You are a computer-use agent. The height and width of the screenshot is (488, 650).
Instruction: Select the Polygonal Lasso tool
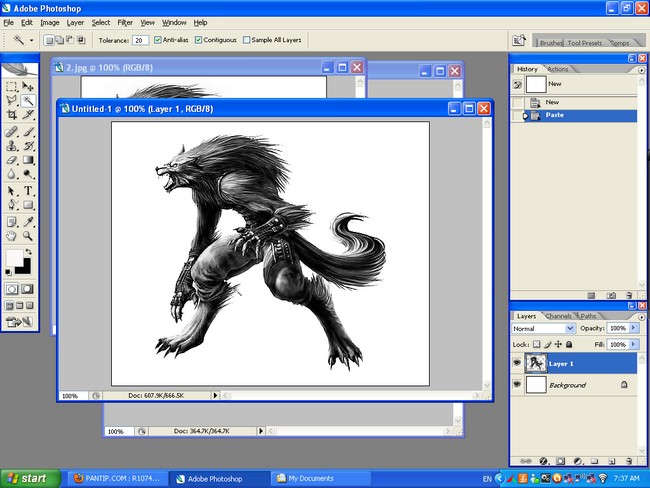click(12, 100)
